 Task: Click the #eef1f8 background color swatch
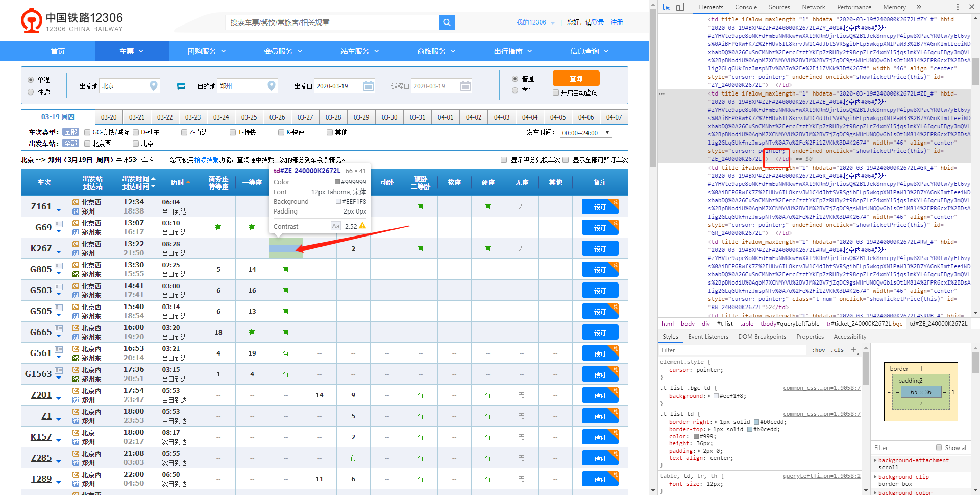716,396
